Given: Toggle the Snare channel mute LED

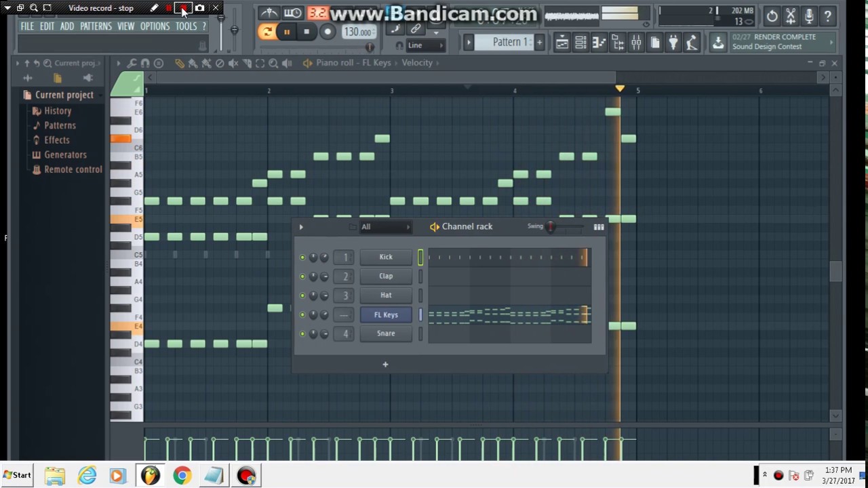Looking at the screenshot, I should click(x=302, y=333).
